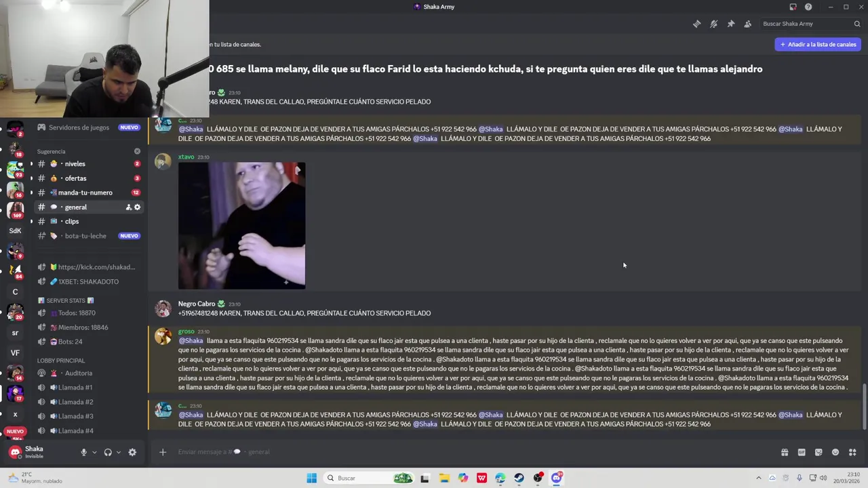
Task: Open the GIF picker
Action: pyautogui.click(x=802, y=452)
